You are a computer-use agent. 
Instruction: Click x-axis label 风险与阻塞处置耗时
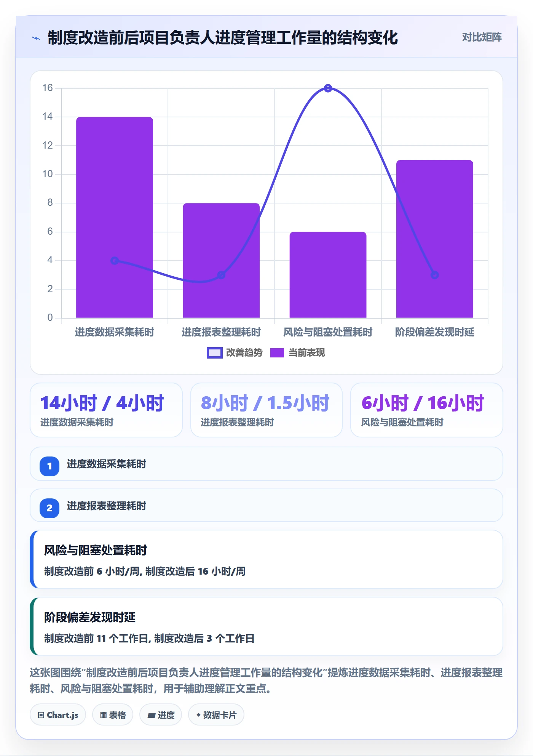328,332
